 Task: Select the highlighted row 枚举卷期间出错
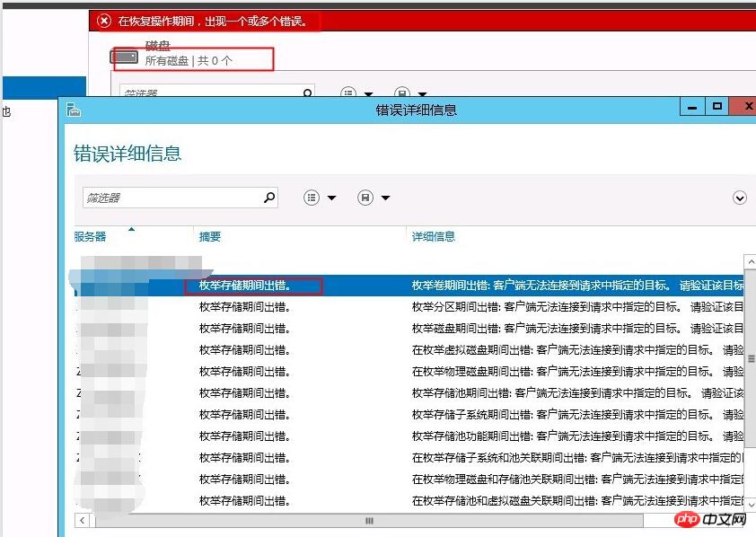point(409,286)
